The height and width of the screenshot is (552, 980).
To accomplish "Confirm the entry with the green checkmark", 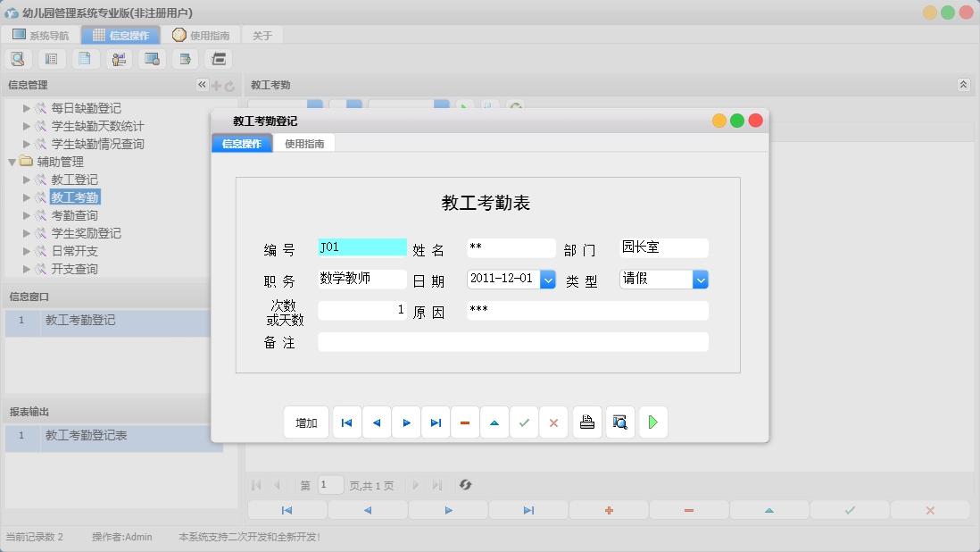I will point(524,422).
